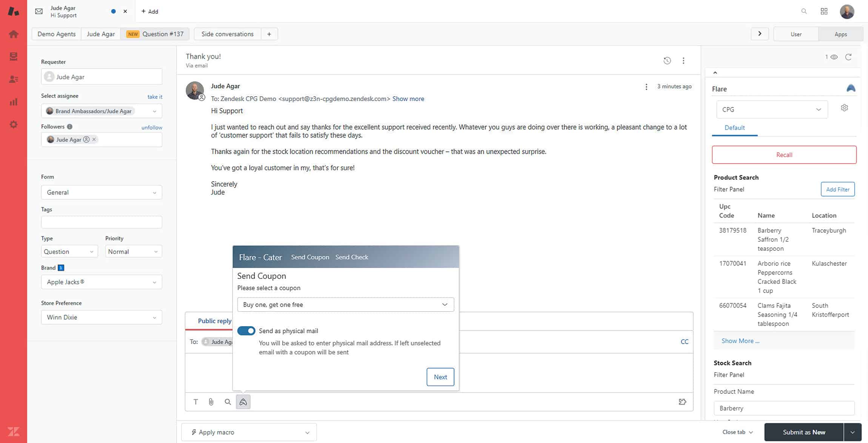Refresh the apps panel

848,57
